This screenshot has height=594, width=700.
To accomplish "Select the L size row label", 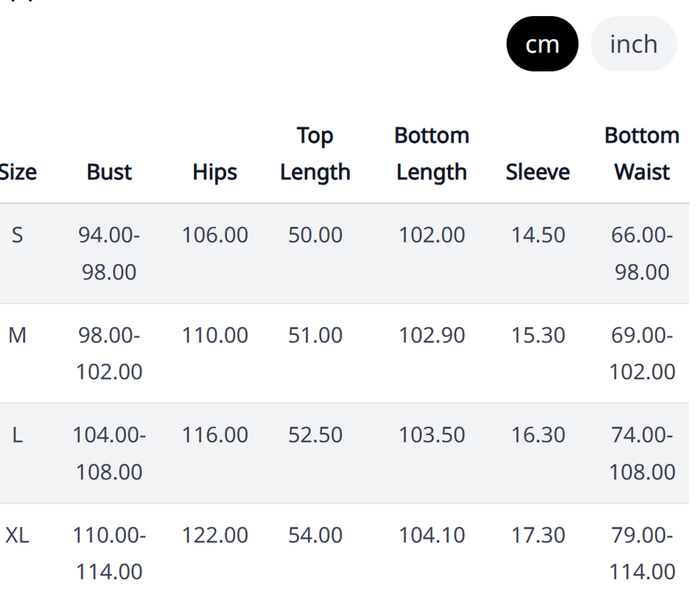I will pos(17,435).
